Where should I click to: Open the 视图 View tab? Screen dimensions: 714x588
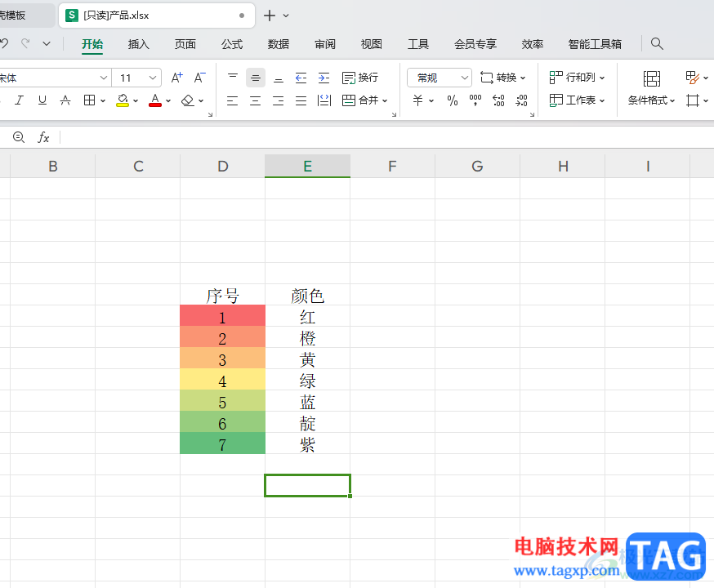click(x=371, y=44)
